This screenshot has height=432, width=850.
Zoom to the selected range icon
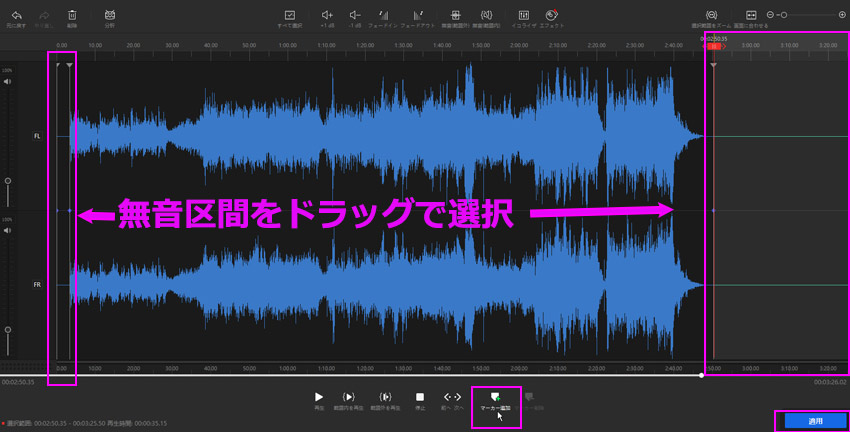[x=711, y=15]
